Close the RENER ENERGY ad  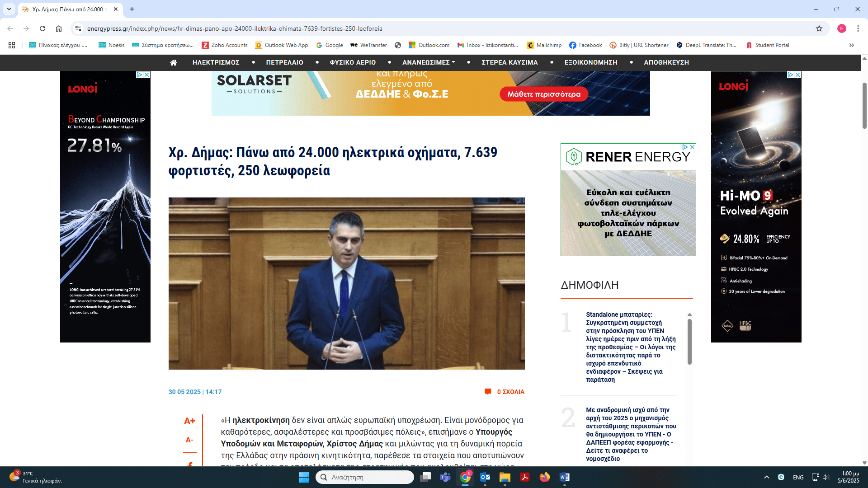pos(692,147)
